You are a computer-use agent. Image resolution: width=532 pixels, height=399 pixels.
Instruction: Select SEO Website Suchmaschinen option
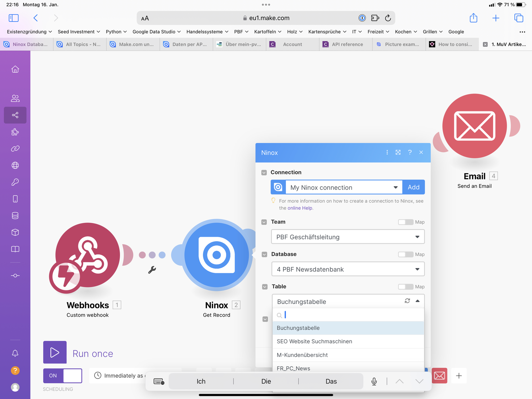(x=348, y=341)
